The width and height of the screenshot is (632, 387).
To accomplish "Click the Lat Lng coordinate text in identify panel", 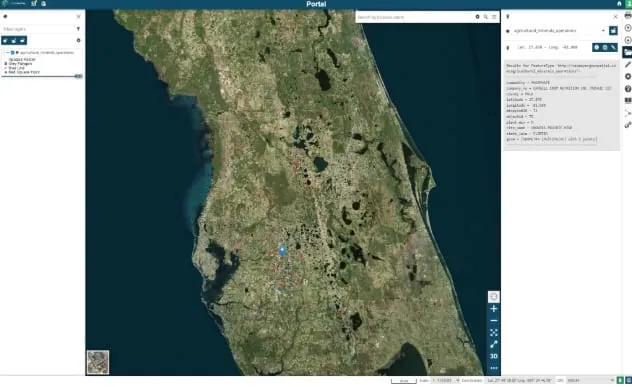I will (547, 47).
